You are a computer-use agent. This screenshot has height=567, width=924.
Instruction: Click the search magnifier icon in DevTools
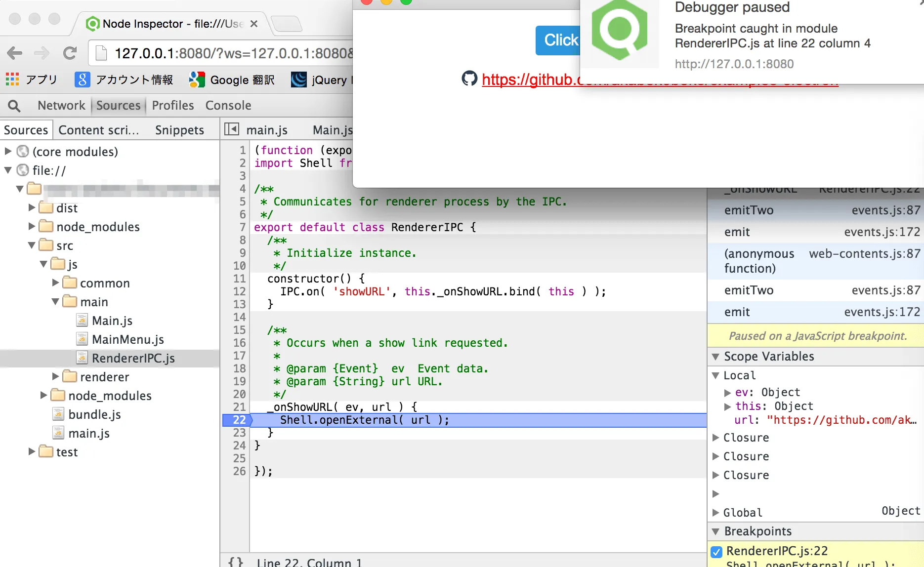[14, 106]
